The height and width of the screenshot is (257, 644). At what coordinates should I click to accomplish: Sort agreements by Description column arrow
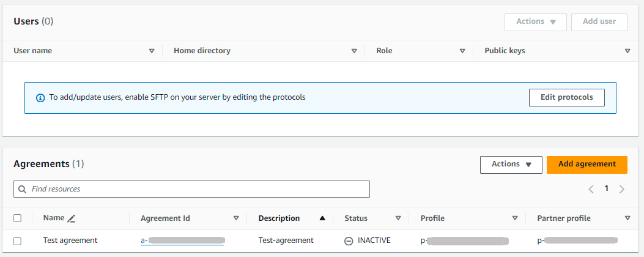tap(322, 218)
